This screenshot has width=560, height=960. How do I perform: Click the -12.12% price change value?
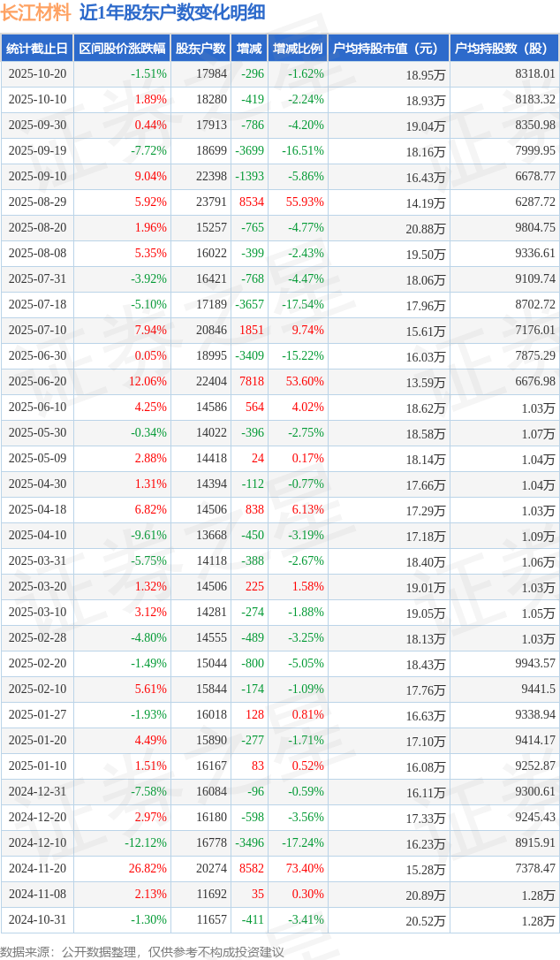[x=145, y=843]
